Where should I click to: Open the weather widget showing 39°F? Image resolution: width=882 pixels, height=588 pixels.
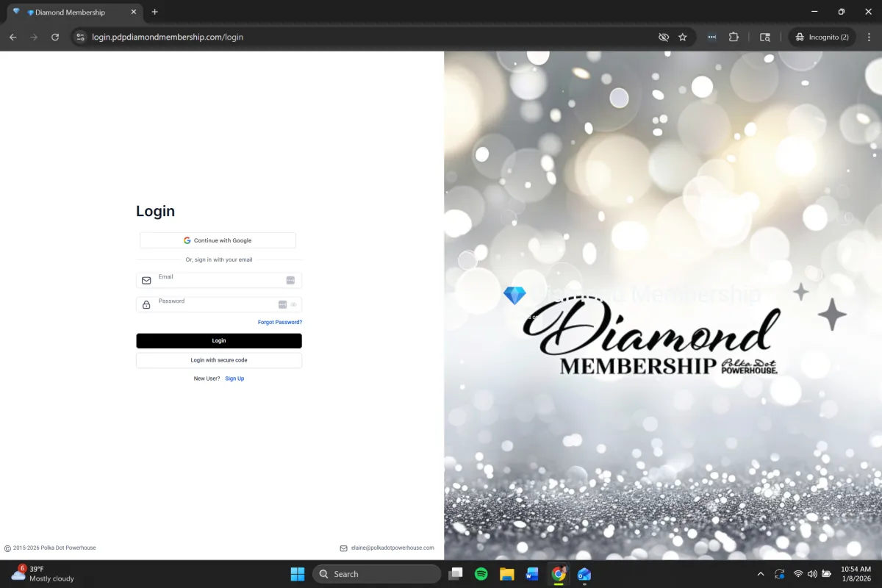click(43, 574)
